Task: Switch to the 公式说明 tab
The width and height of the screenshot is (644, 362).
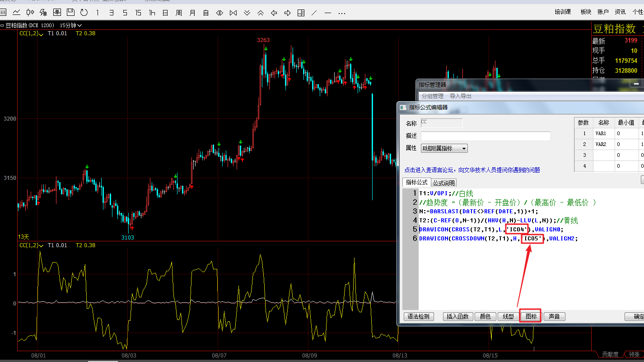Action: 444,183
